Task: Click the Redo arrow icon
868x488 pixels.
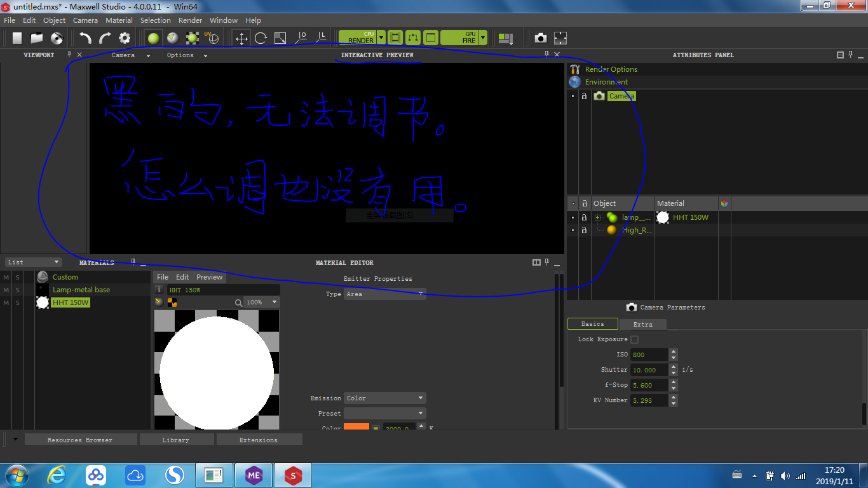Action: pyautogui.click(x=105, y=38)
